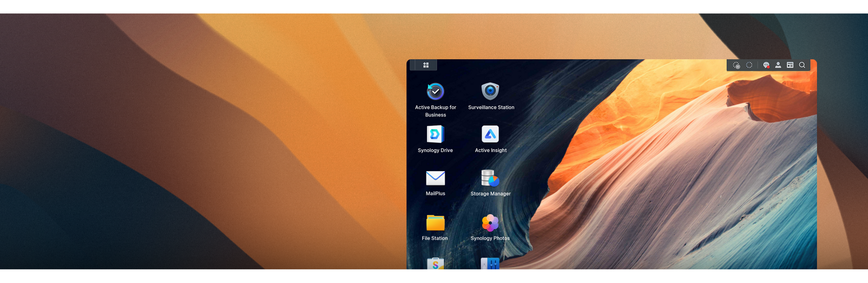
Task: Show the widgets panel icon
Action: 790,65
